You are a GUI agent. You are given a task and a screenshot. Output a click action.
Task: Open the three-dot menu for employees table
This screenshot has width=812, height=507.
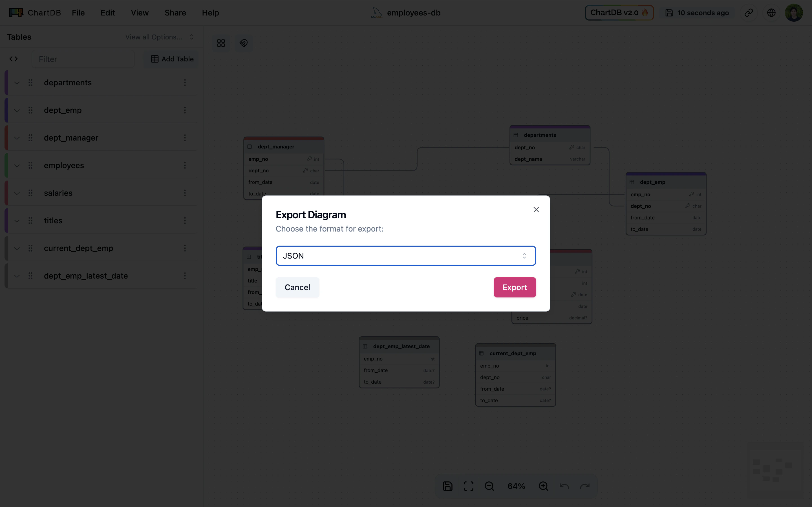(185, 165)
